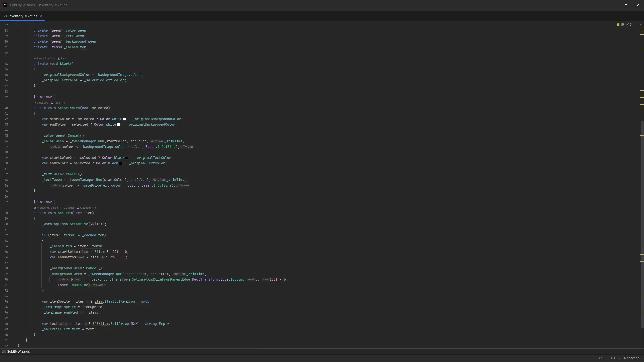Image resolution: width=644 pixels, height=362 pixels.
Task: Click the SetSelected method name
Action: 69,108
